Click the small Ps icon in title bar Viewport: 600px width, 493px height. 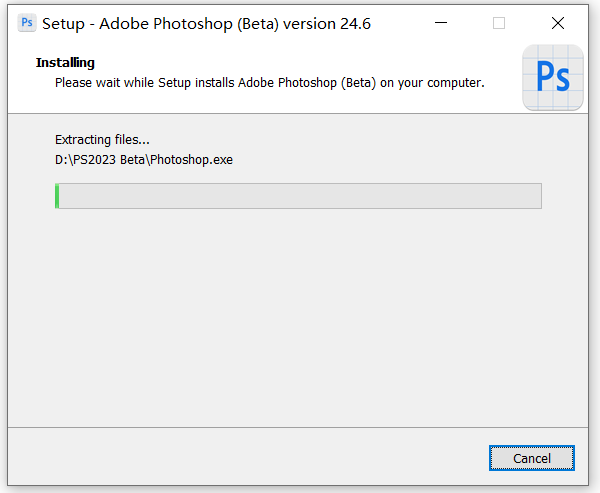pyautogui.click(x=27, y=23)
